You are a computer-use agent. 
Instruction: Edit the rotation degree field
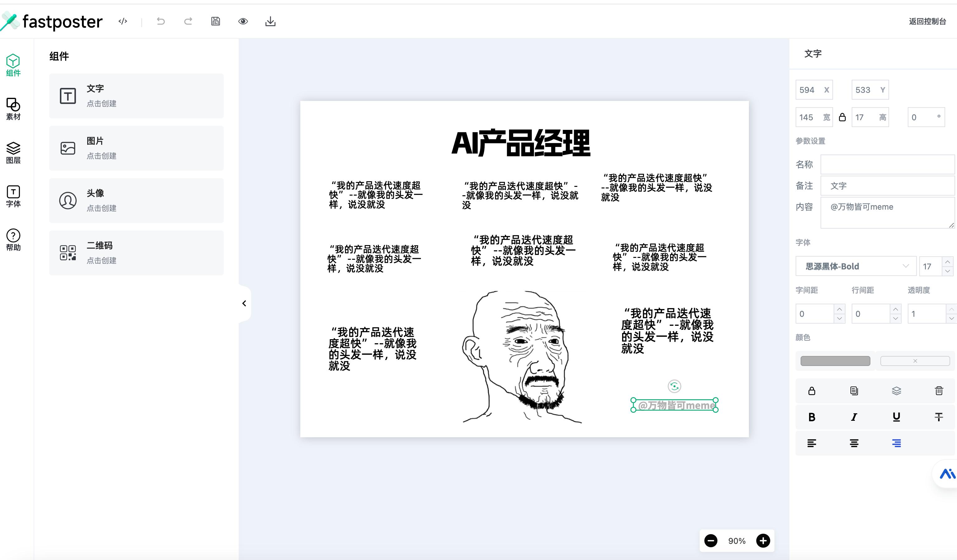926,117
